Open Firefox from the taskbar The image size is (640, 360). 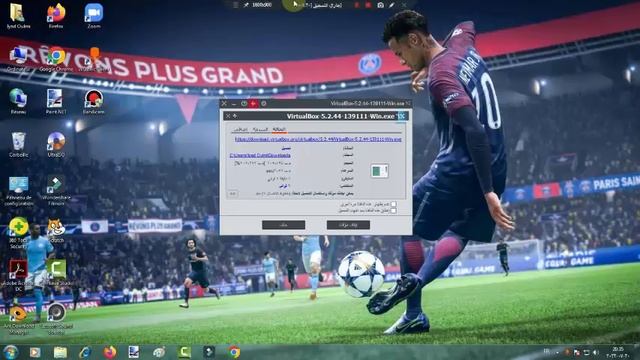click(109, 352)
